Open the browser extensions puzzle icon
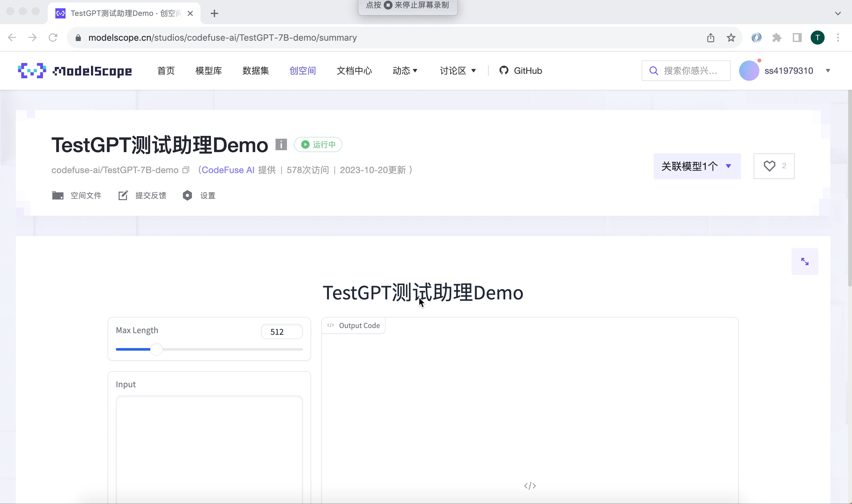Image resolution: width=852 pixels, height=504 pixels. tap(777, 37)
